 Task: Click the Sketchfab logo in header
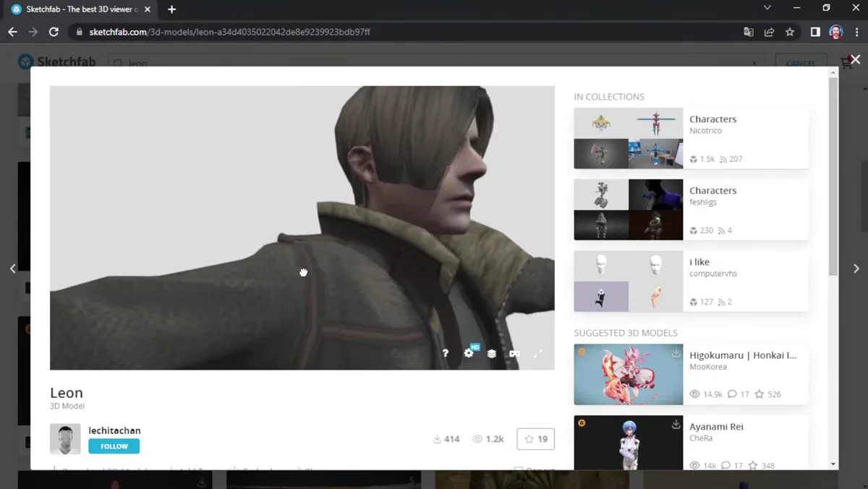57,62
